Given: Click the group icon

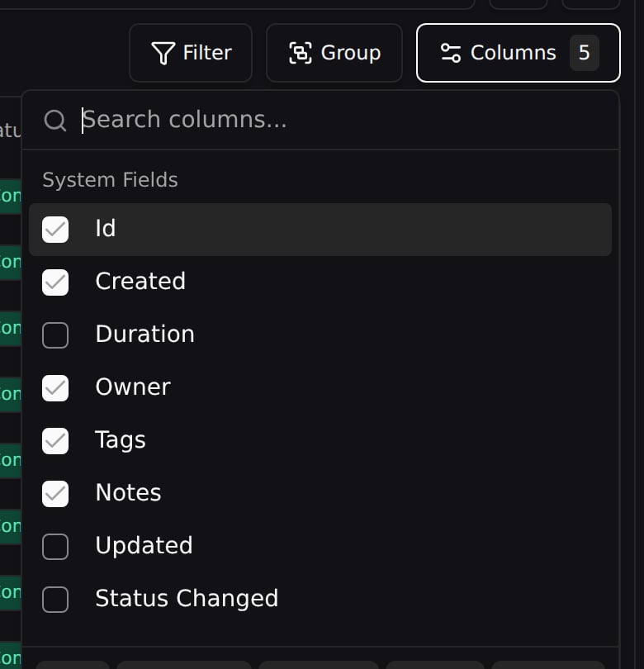Looking at the screenshot, I should [301, 54].
